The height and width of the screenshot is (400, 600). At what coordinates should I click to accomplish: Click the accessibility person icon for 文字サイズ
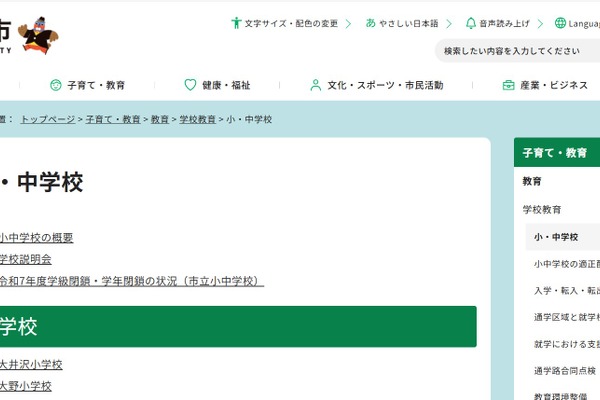point(236,23)
